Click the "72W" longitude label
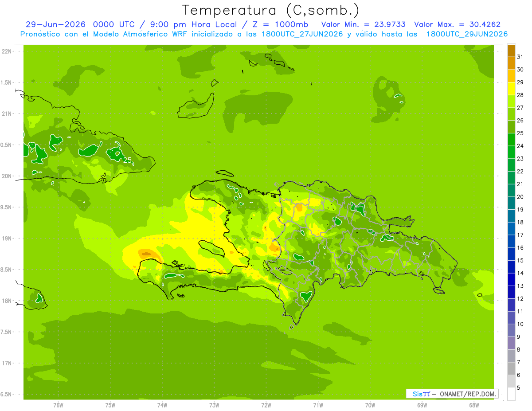This screenshot has height=411, width=532. coord(266,405)
